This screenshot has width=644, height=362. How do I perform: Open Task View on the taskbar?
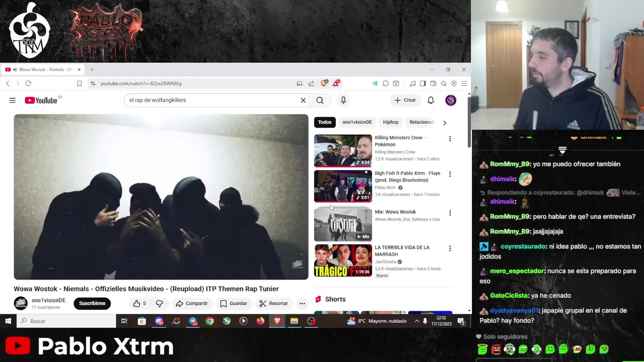tap(124, 321)
